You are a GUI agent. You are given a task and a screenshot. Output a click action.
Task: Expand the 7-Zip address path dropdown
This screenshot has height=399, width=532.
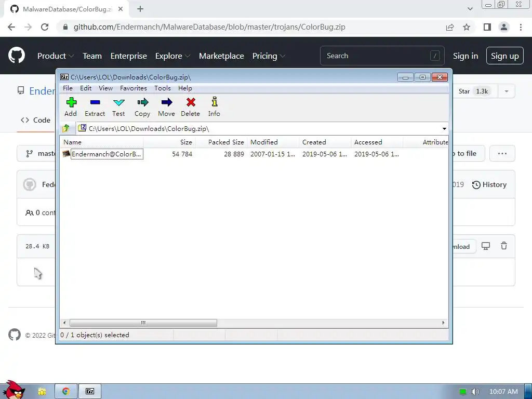[444, 129]
